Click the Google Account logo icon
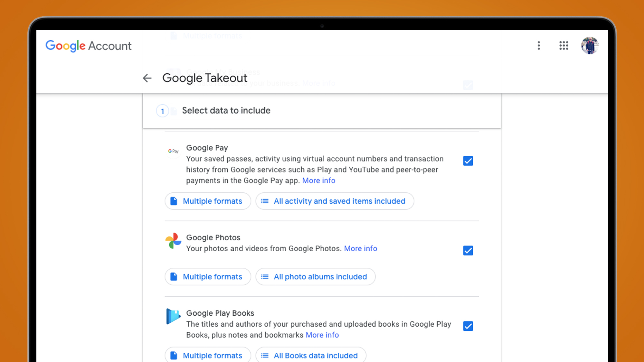644x362 pixels. click(x=88, y=46)
